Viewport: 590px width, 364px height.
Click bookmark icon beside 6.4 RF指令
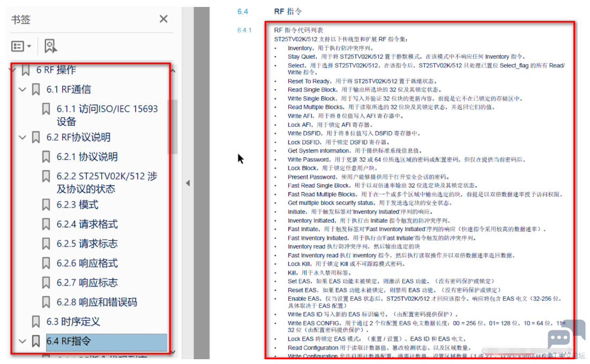(36, 341)
